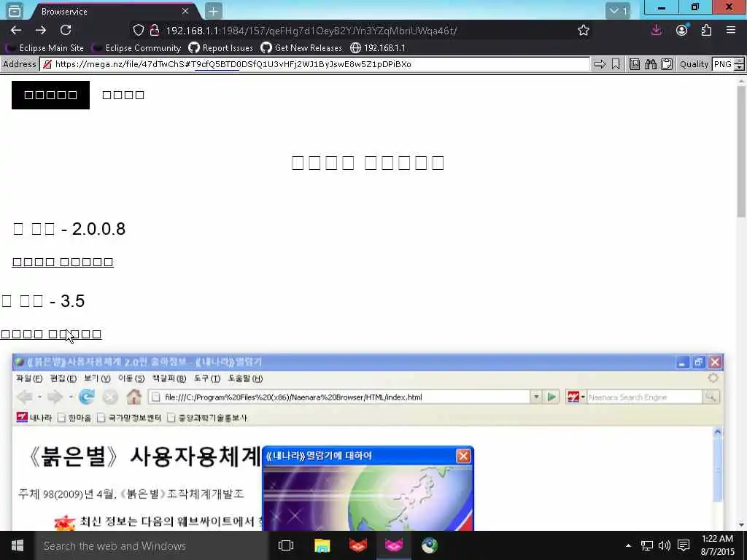Open the network icon in the system tray
This screenshot has height=560, width=747.
646,545
